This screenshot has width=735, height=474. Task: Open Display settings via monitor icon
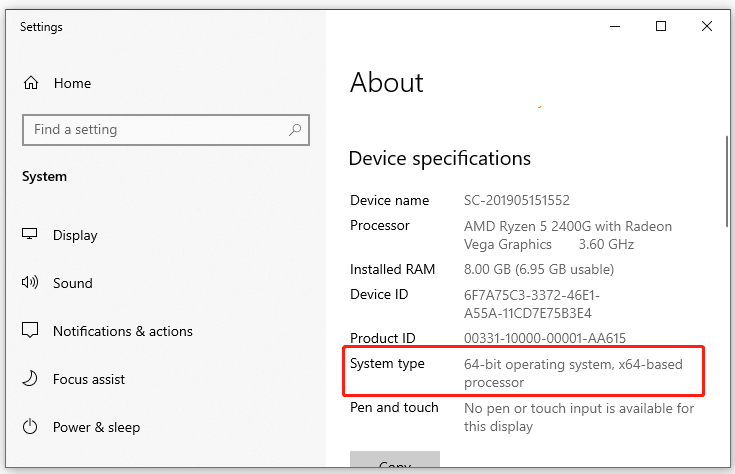pos(30,235)
